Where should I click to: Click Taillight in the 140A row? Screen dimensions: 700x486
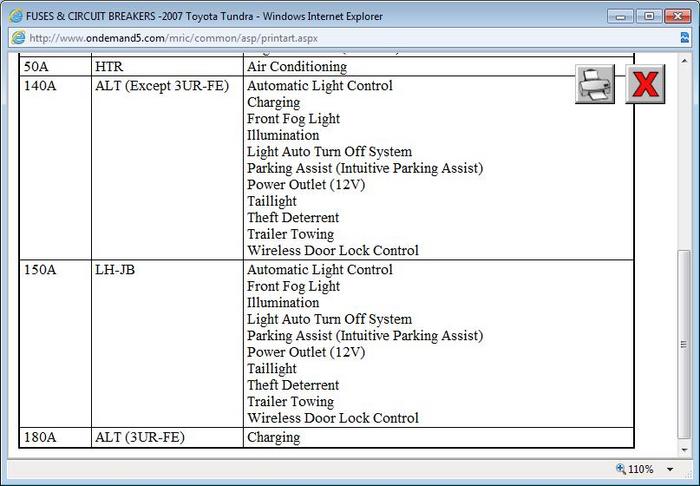coord(271,201)
